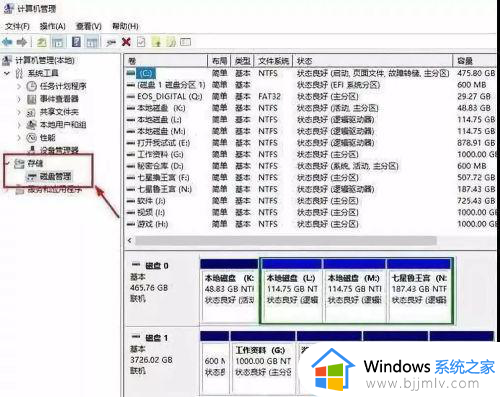
Task: Click the connect/key toolbar icon
Action: tap(111, 42)
